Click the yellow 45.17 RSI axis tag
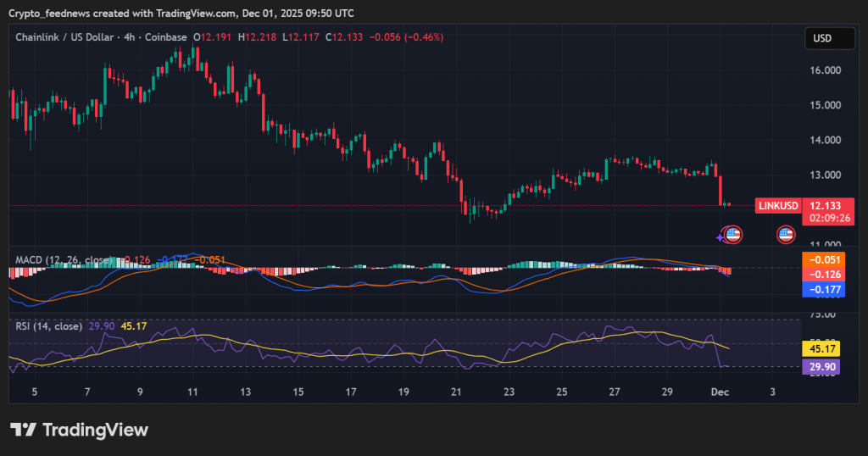Image resolution: width=868 pixels, height=456 pixels. (x=821, y=348)
